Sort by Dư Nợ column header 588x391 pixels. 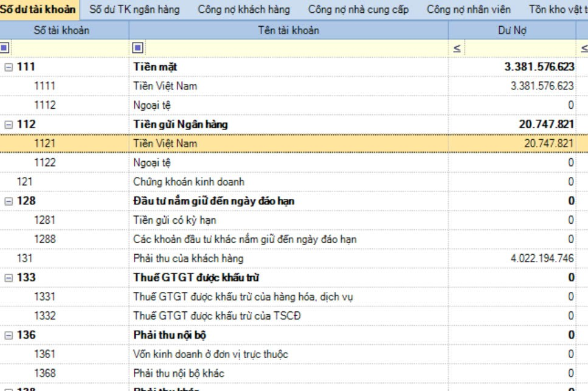coord(512,30)
